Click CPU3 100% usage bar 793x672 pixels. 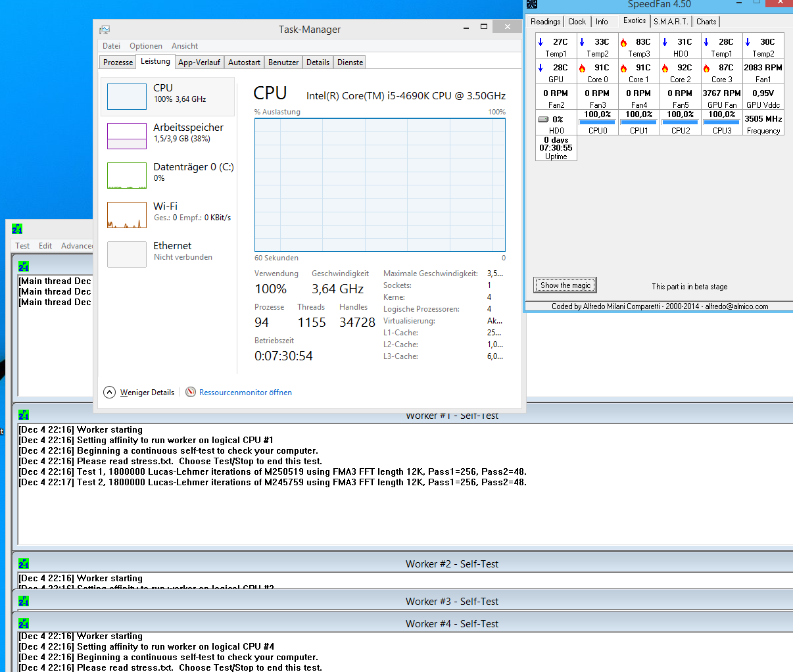(721, 122)
